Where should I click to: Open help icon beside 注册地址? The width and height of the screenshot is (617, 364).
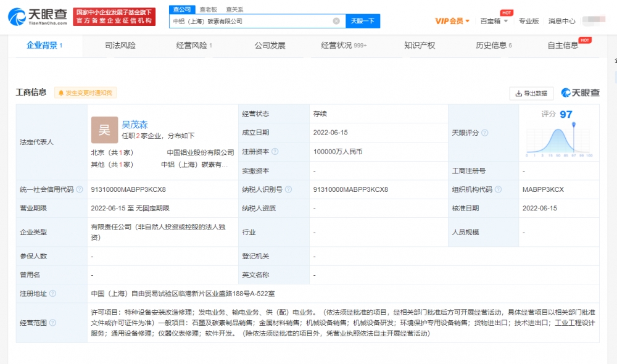click(x=52, y=294)
